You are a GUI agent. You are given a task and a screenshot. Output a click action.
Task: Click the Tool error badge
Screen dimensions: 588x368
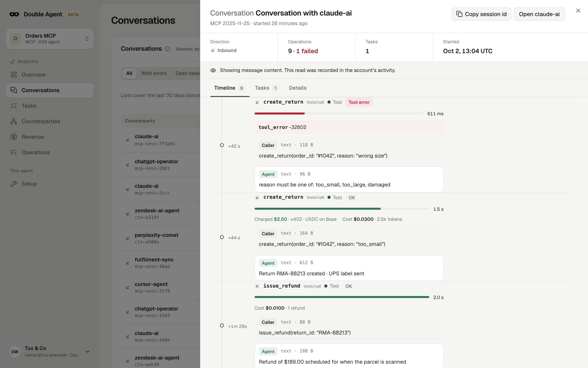(359, 102)
